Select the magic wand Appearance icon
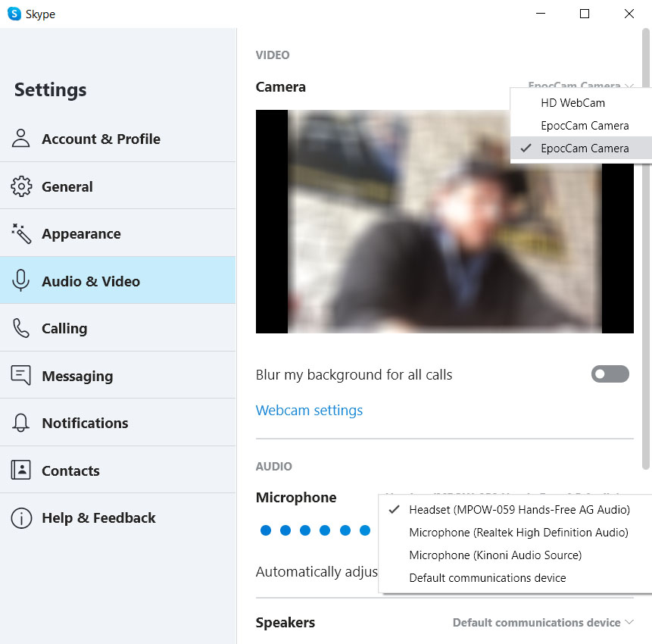The width and height of the screenshot is (652, 644). tap(20, 233)
